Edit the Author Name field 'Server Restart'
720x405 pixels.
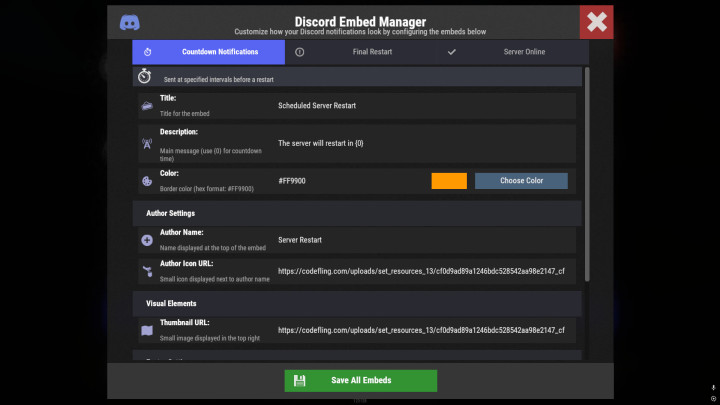(425, 240)
